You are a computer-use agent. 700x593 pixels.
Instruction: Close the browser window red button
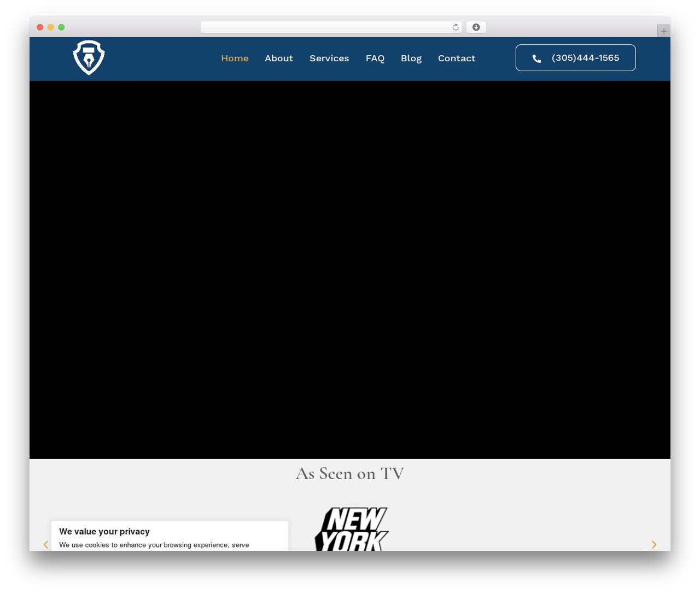coord(40,27)
